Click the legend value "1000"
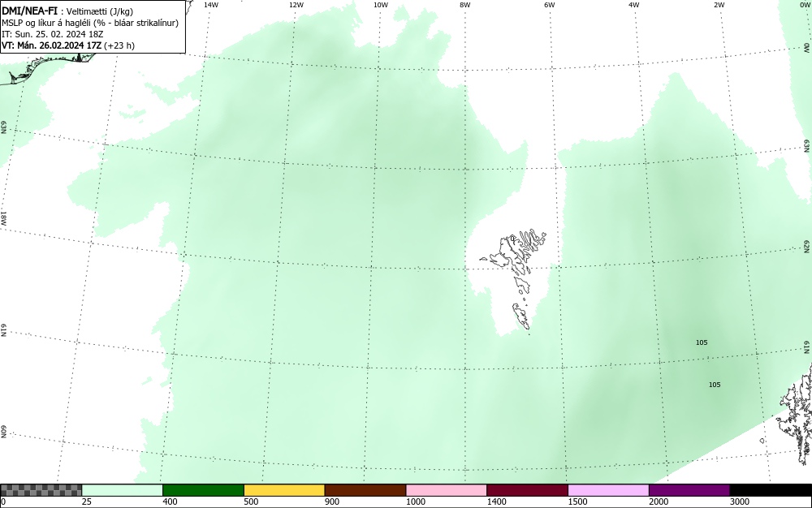The width and height of the screenshot is (812, 508). [415, 502]
